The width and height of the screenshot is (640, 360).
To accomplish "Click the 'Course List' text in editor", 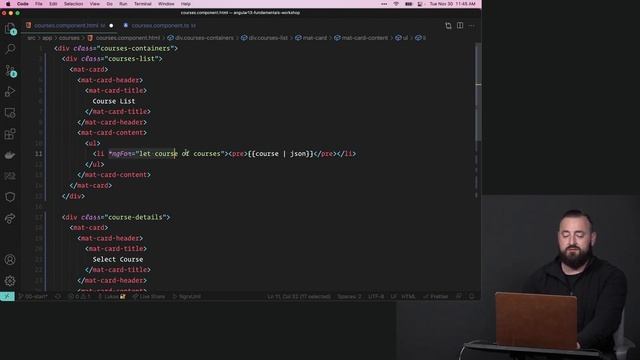I will pyautogui.click(x=114, y=101).
